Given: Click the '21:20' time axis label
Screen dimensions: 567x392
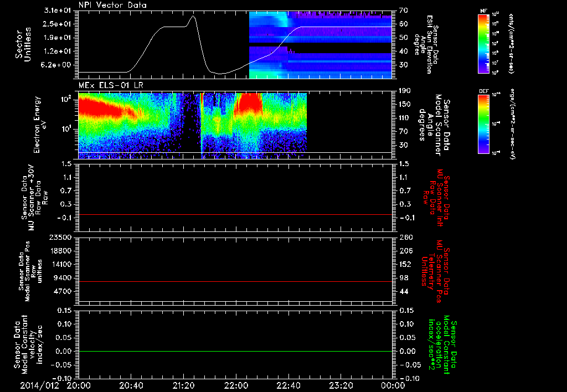Looking at the screenshot, I should (183, 385).
